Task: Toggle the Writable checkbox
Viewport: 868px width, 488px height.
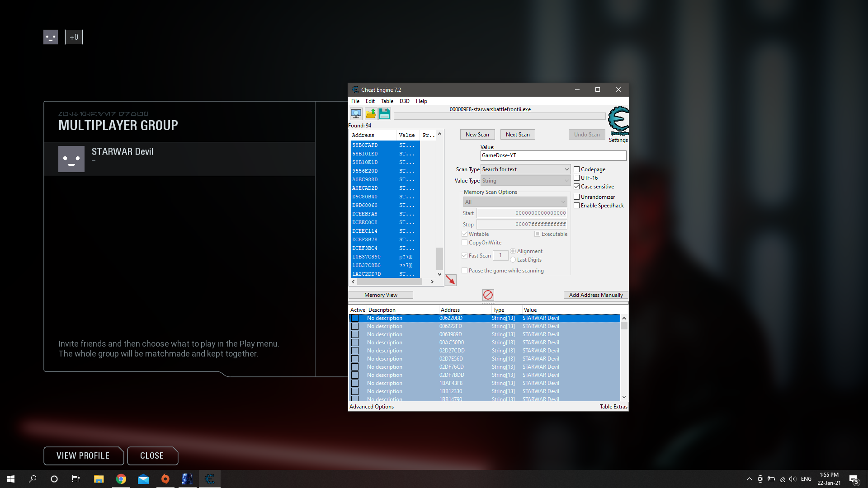Action: pyautogui.click(x=464, y=234)
